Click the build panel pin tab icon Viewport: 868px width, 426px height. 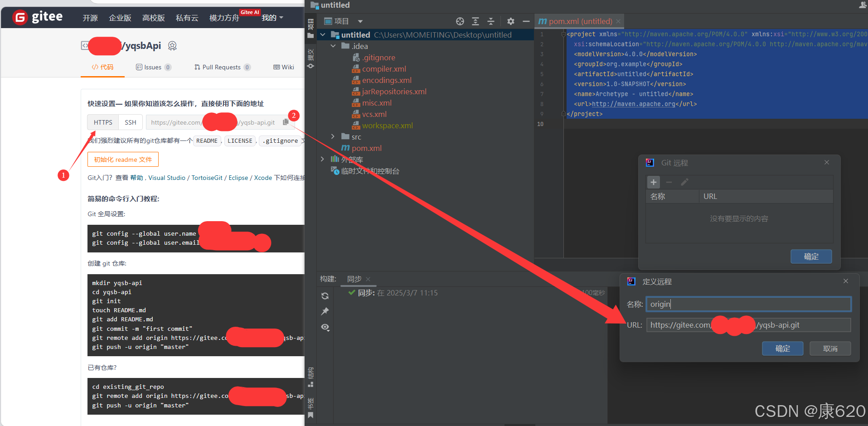(x=325, y=311)
